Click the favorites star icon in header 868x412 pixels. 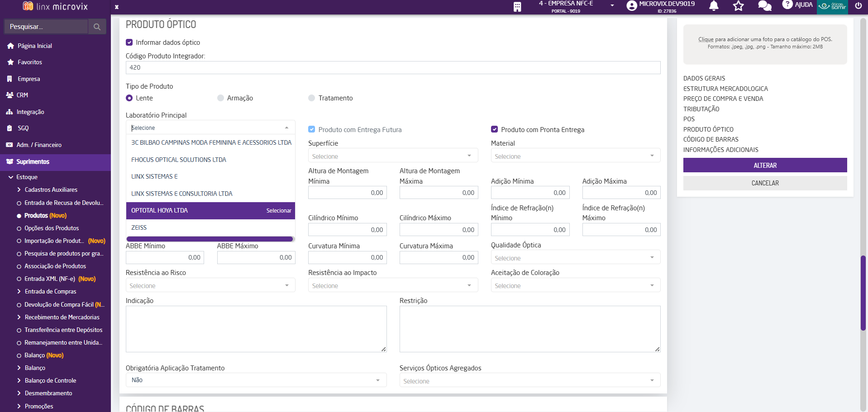(739, 6)
